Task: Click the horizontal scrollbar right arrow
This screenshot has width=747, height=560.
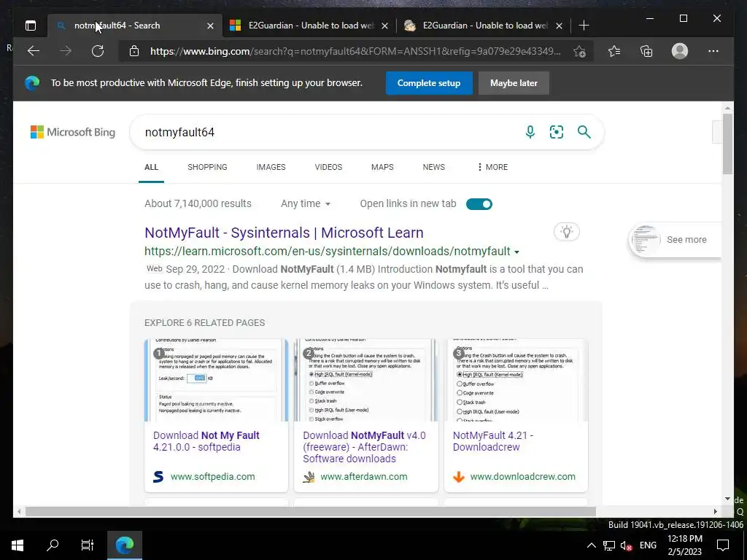Action: point(715,511)
